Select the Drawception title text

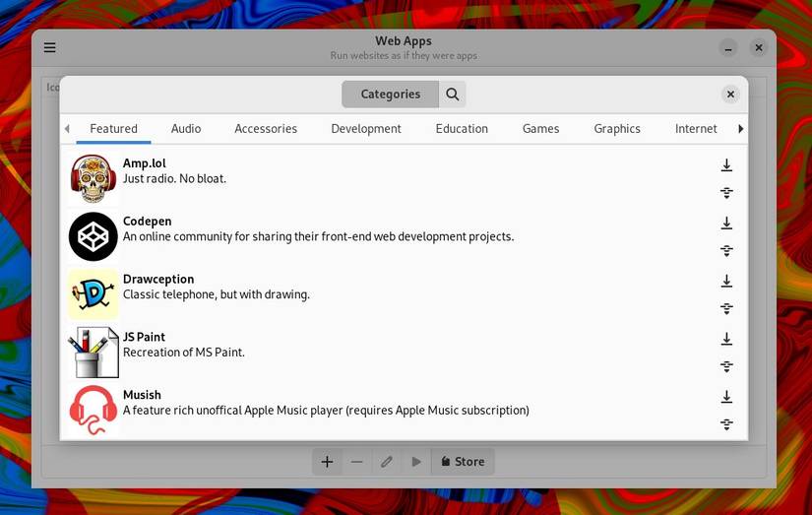158,280
